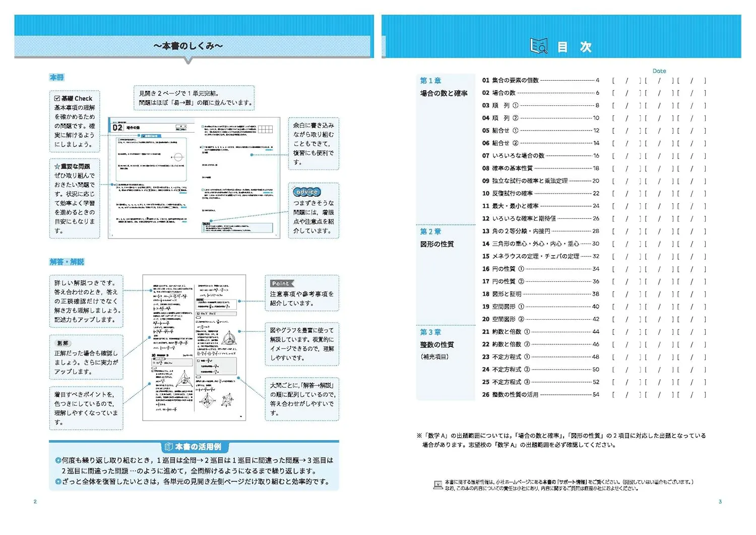This screenshot has width=756, height=535.
Task: Open entry 20 空間図形 ②
Action: (x=540, y=319)
